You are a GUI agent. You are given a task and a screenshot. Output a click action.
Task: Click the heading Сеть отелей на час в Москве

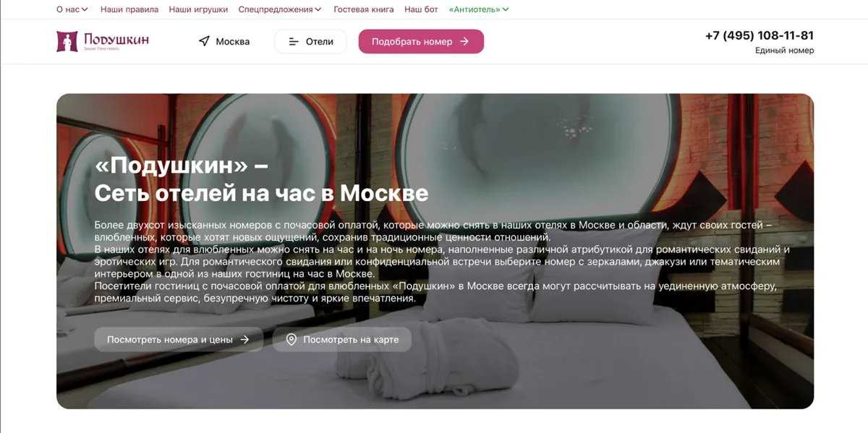coord(261,193)
